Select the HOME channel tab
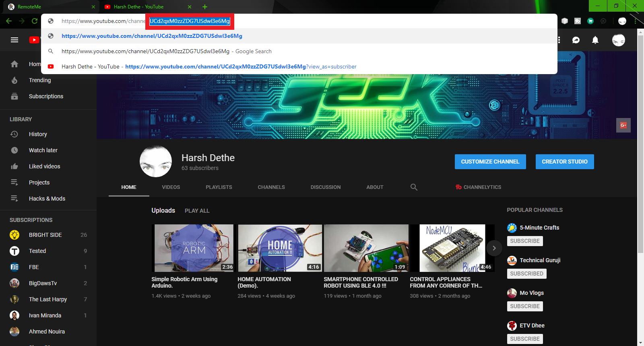The image size is (644, 346). coord(129,187)
